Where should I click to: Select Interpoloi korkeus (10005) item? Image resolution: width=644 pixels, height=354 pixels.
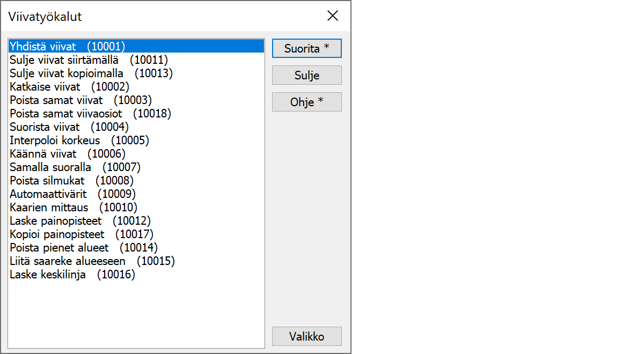click(x=79, y=141)
